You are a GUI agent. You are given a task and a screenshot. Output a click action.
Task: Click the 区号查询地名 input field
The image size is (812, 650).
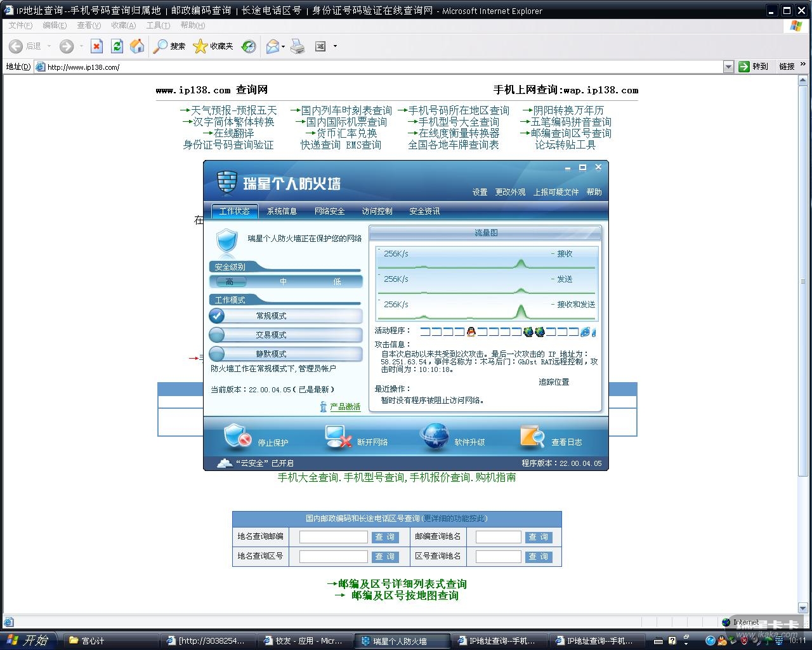pyautogui.click(x=499, y=557)
